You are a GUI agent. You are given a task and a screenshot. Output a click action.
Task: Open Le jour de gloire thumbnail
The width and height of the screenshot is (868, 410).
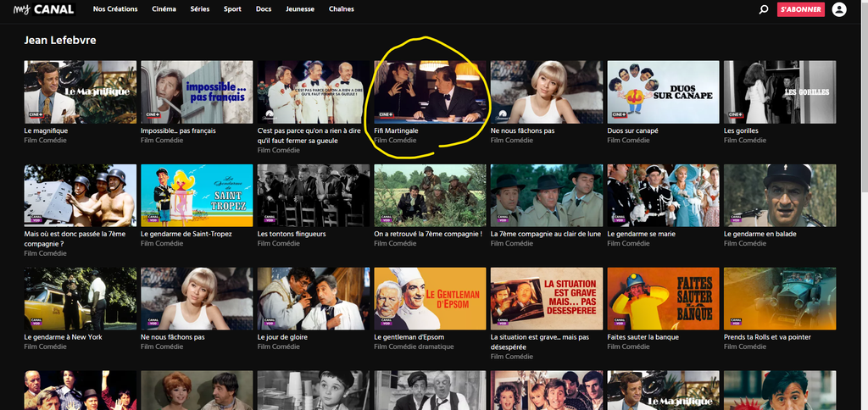[314, 299]
